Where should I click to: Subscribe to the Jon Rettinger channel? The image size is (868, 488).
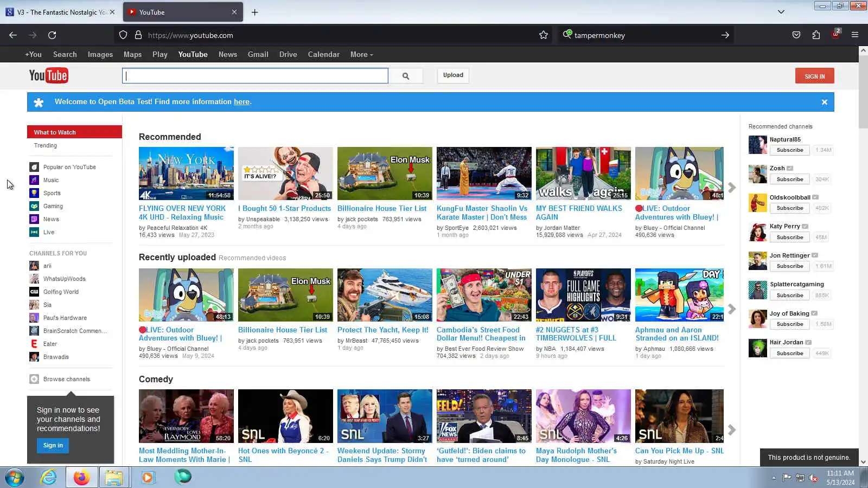tap(789, 266)
